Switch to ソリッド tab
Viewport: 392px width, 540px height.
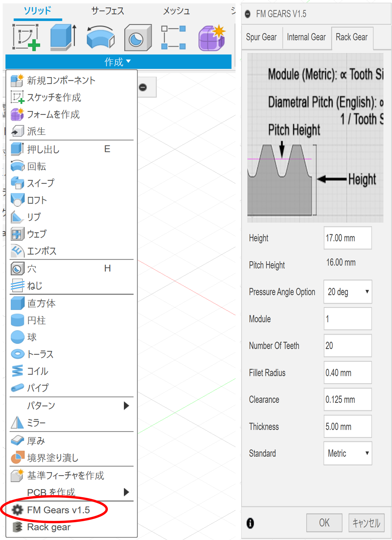[38, 11]
